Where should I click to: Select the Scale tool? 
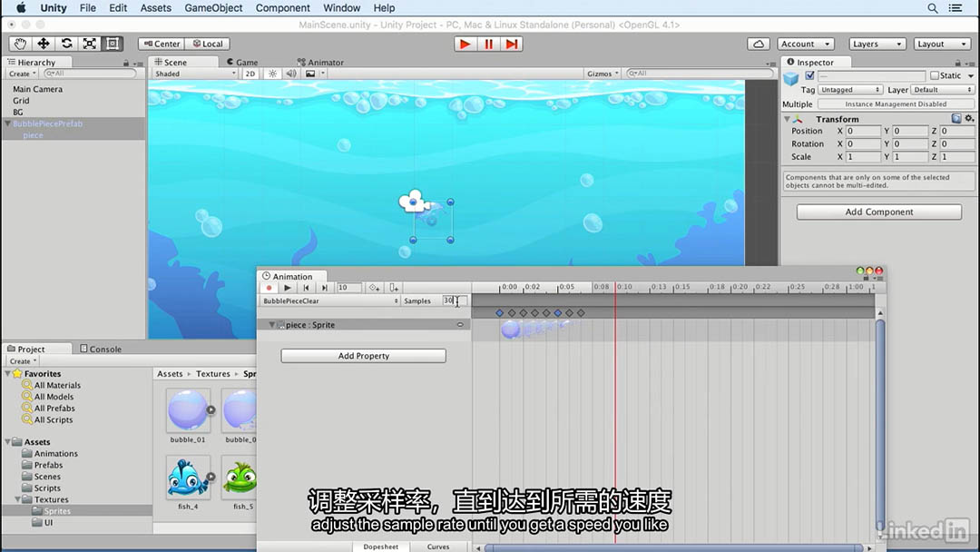(x=89, y=44)
